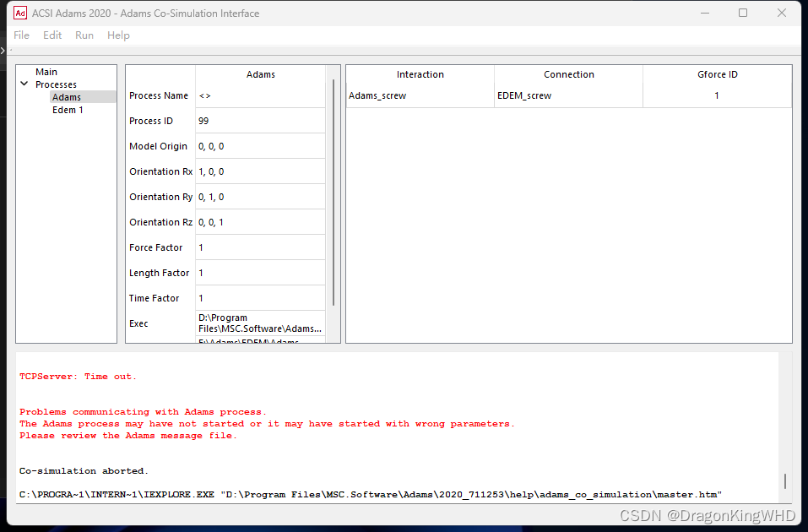The width and height of the screenshot is (808, 532).
Task: Click the 'TCPServer: Time out.' message
Action: (78, 377)
